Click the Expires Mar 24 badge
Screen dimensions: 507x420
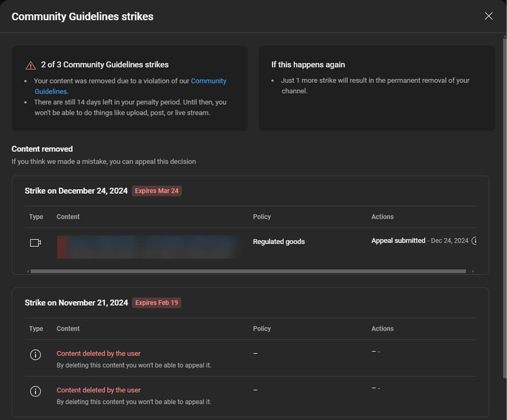pos(157,191)
